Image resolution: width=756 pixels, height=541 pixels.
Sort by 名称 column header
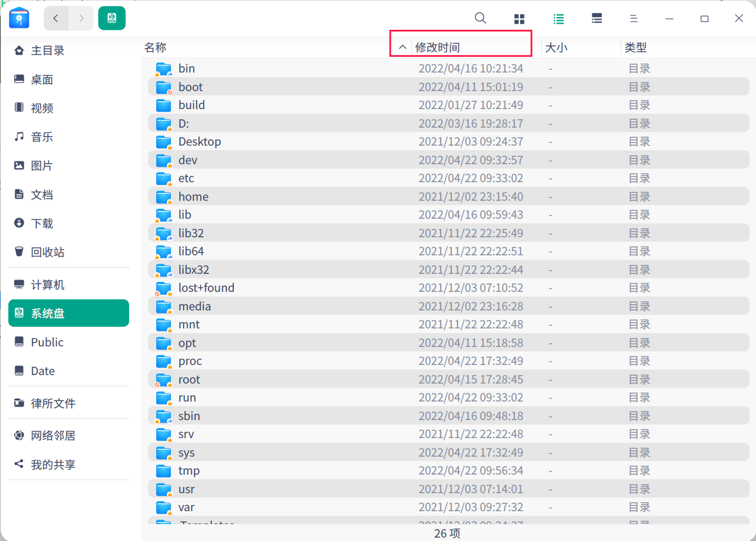point(155,47)
